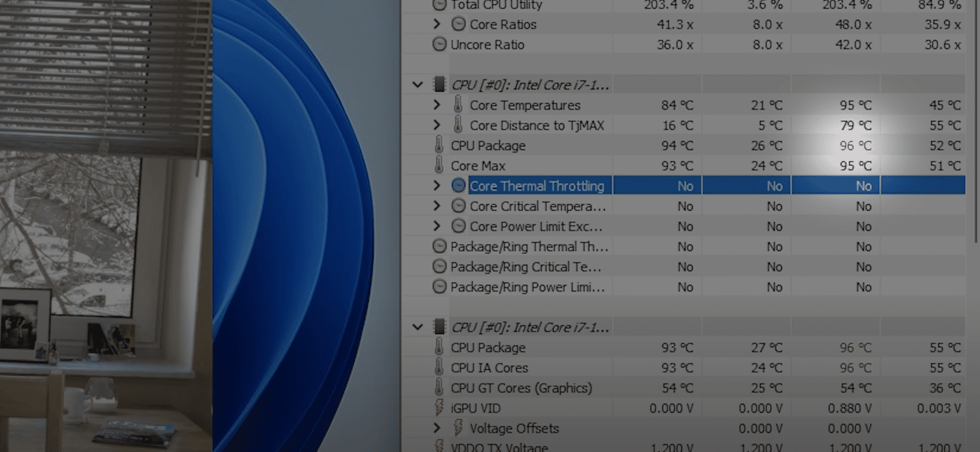The width and height of the screenshot is (980, 452).
Task: Click Core Max current value 93 °C
Action: click(677, 166)
